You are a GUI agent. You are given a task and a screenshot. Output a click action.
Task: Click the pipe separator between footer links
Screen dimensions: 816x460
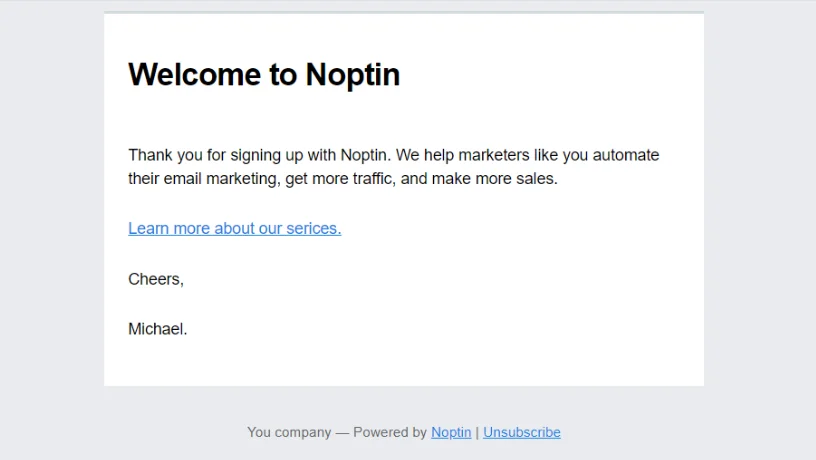point(477,432)
